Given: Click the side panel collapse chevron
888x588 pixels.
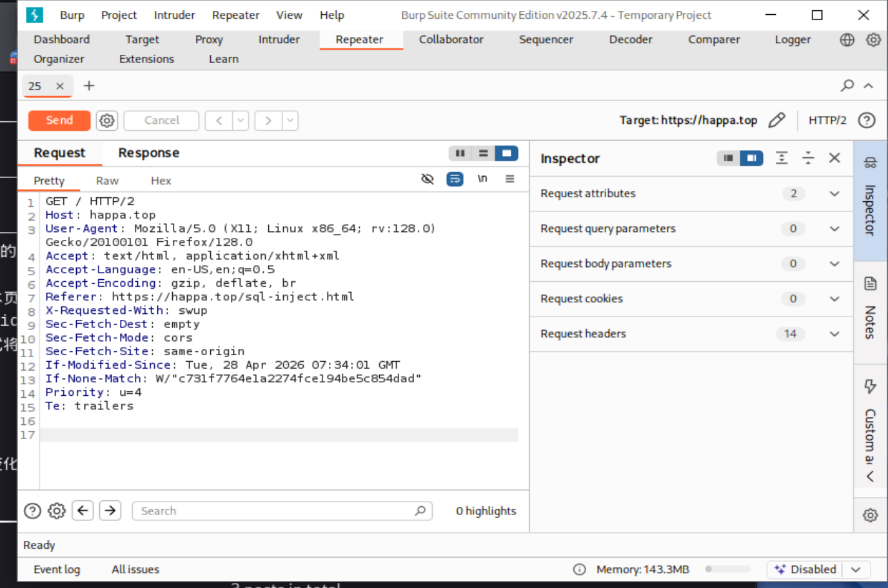Looking at the screenshot, I should tap(870, 476).
